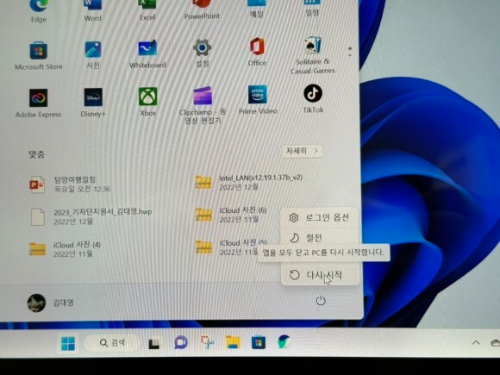Viewport: 500px width, 375px height.
Task: Open Intel_LAN(v12.19.1.37b_v2) folder
Action: point(249,182)
